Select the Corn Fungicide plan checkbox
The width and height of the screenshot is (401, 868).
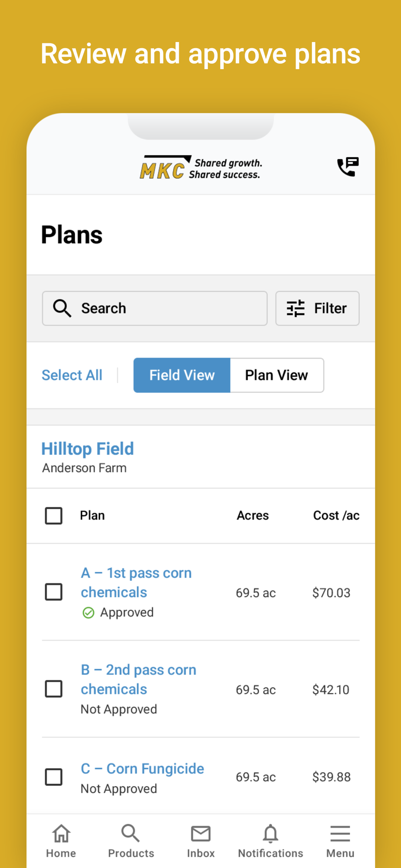click(x=54, y=777)
